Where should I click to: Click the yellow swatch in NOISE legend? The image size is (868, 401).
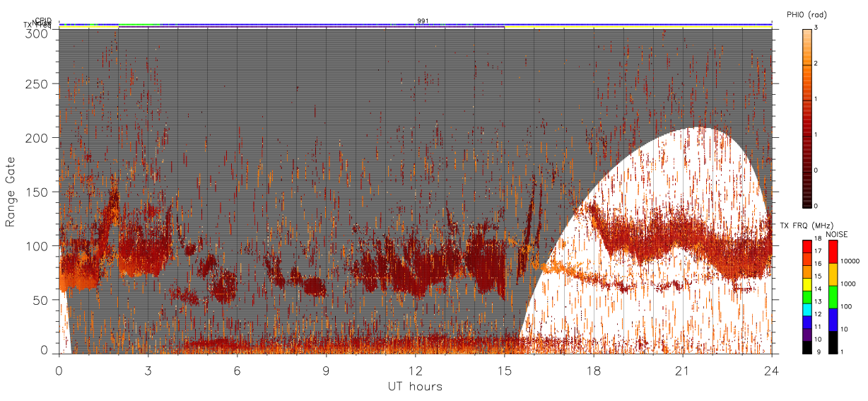pyautogui.click(x=834, y=274)
